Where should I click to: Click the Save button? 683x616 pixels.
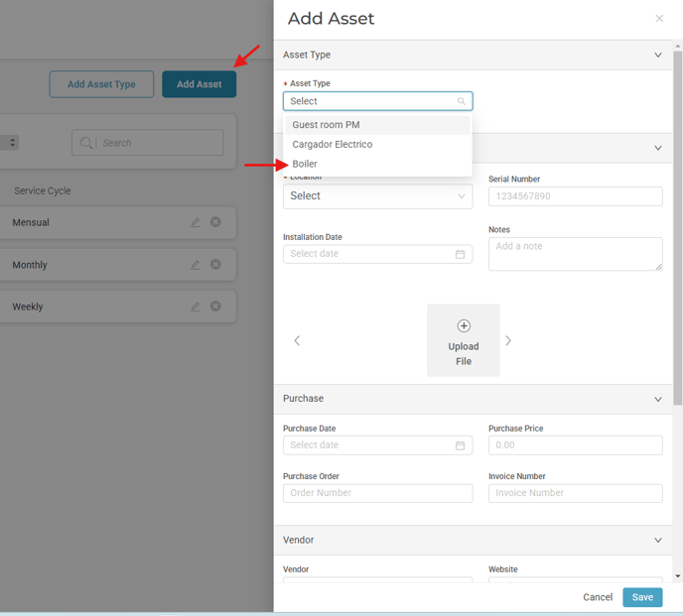[x=642, y=597]
